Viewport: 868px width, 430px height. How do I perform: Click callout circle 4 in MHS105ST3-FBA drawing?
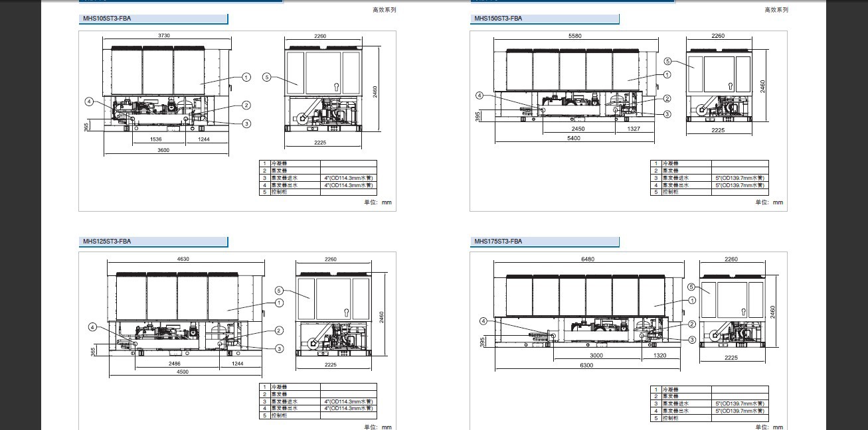89,102
